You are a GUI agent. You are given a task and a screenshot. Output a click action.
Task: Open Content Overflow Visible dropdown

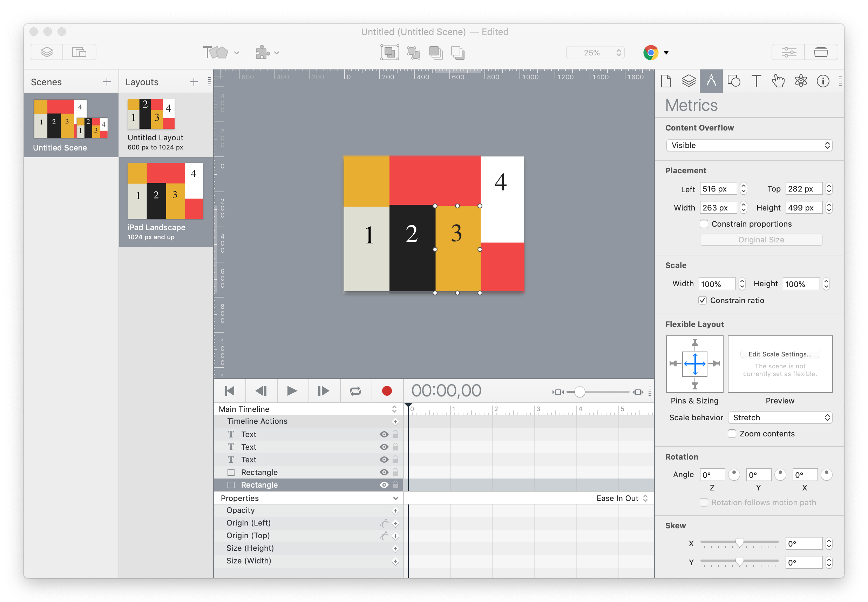point(749,146)
